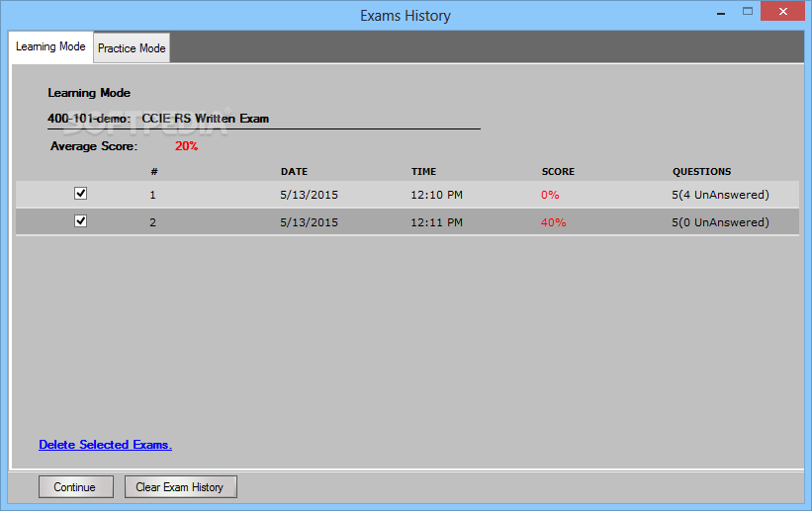Click the 40% score of exam 2
The height and width of the screenshot is (511, 812).
[553, 222]
